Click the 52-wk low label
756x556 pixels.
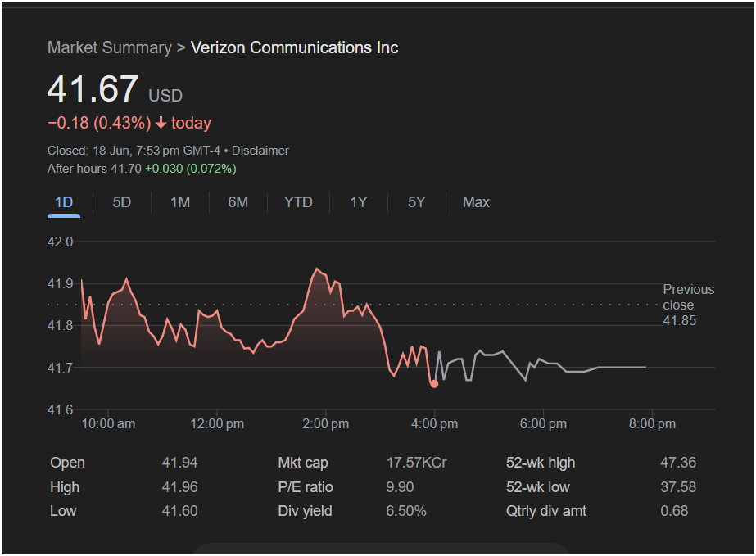pyautogui.click(x=537, y=487)
